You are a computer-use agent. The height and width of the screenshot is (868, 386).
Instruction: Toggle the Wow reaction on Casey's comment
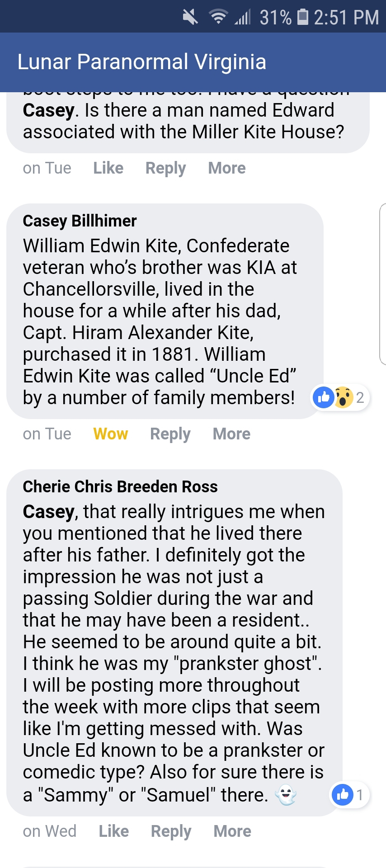tap(110, 434)
